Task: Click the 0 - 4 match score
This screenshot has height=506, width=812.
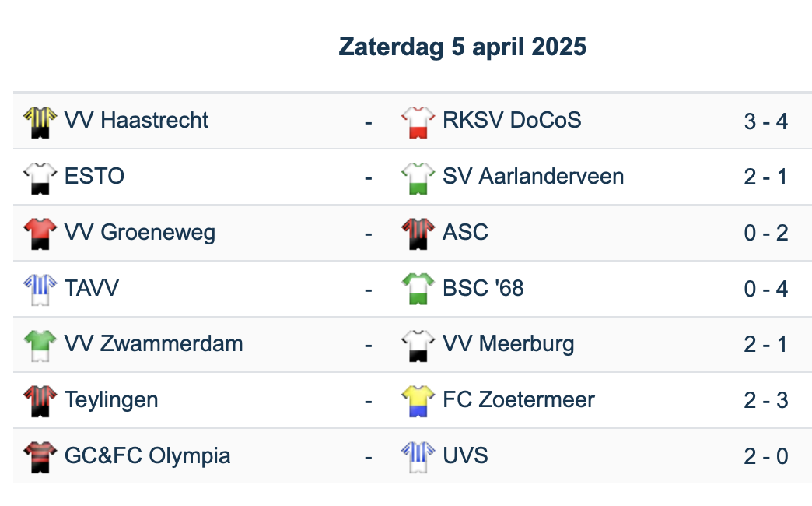Action: [x=765, y=290]
